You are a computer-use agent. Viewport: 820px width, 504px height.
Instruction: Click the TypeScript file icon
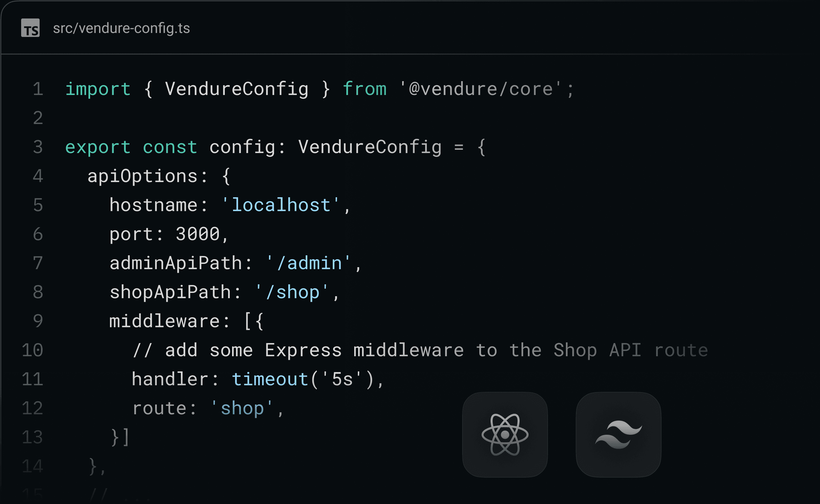tap(30, 28)
